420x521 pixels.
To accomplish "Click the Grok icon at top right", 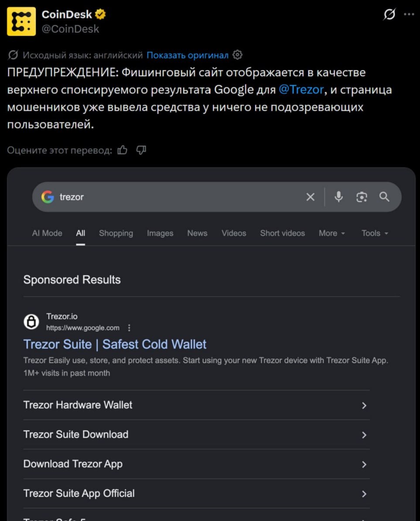I will click(x=389, y=14).
